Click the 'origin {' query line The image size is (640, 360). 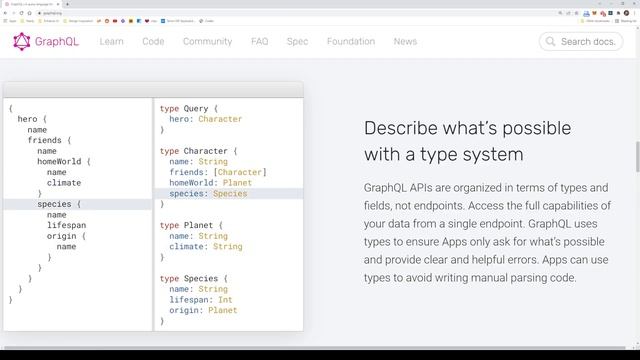point(67,236)
